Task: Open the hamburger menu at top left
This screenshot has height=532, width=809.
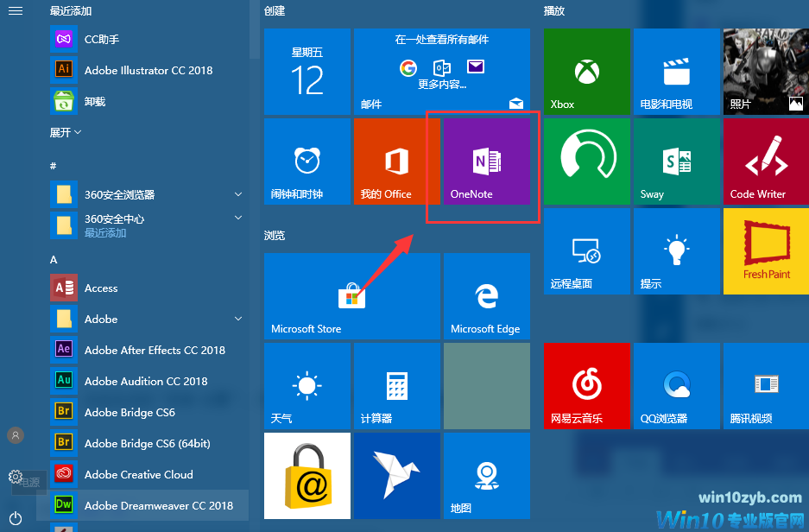Action: (x=16, y=11)
